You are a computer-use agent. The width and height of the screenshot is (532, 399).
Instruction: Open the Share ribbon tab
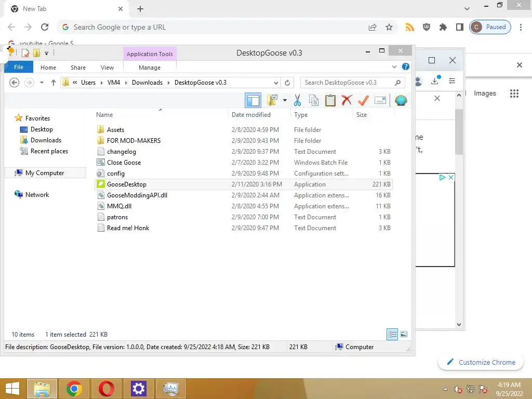[x=78, y=68]
